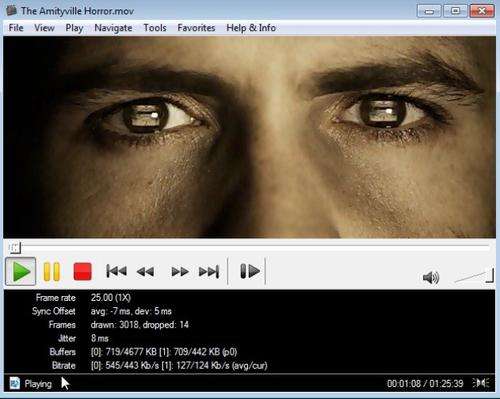This screenshot has height=399, width=500.
Task: Click the Sync Offset label
Action: pos(54,311)
